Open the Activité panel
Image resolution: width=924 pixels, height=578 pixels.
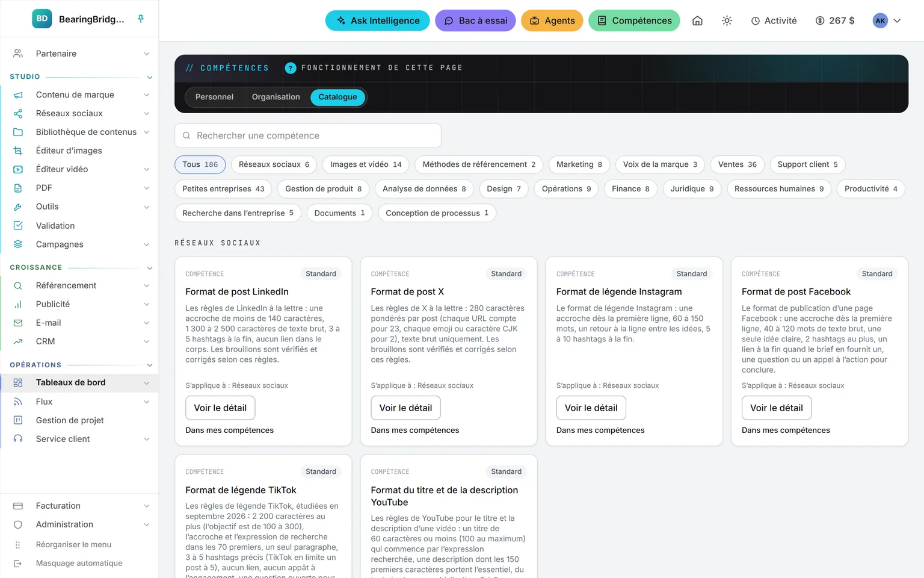[x=774, y=20]
